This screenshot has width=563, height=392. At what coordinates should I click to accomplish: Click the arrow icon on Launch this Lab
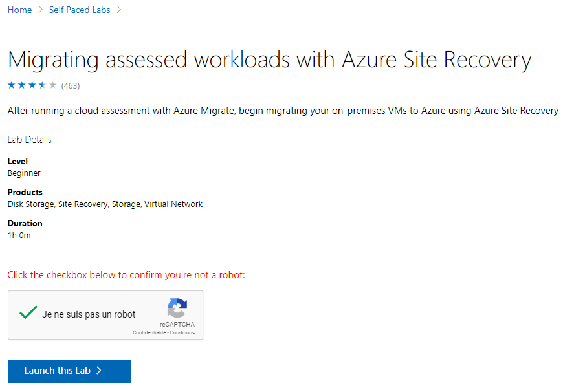coord(99,371)
